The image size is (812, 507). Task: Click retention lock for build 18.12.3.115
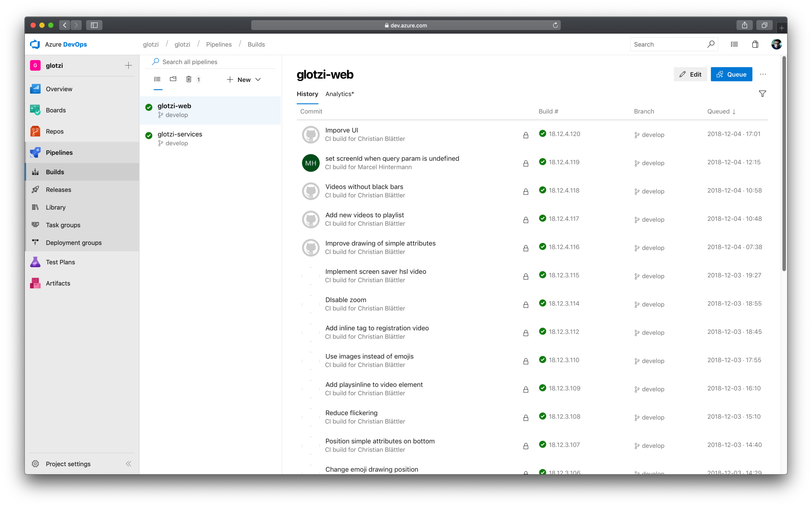click(x=526, y=276)
